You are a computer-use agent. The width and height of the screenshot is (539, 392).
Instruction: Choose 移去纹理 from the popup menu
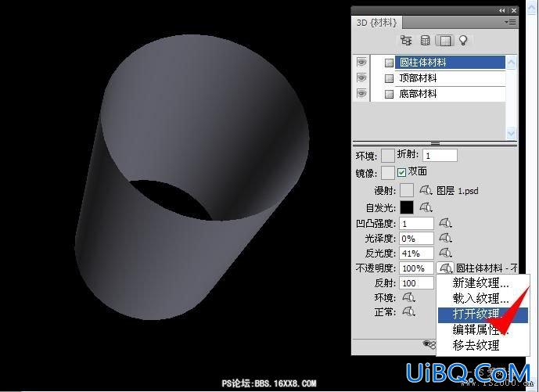pyautogui.click(x=483, y=345)
